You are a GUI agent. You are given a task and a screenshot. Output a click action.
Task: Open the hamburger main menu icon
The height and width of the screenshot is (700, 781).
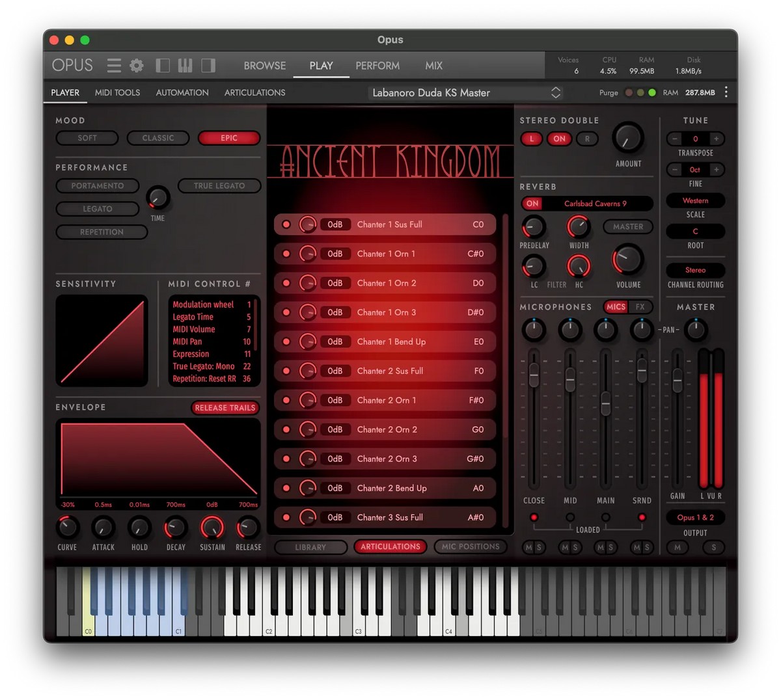[x=114, y=66]
